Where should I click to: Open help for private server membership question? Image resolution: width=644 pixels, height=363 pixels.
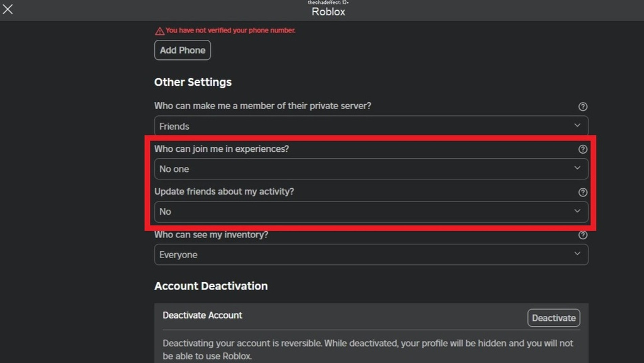tap(582, 107)
